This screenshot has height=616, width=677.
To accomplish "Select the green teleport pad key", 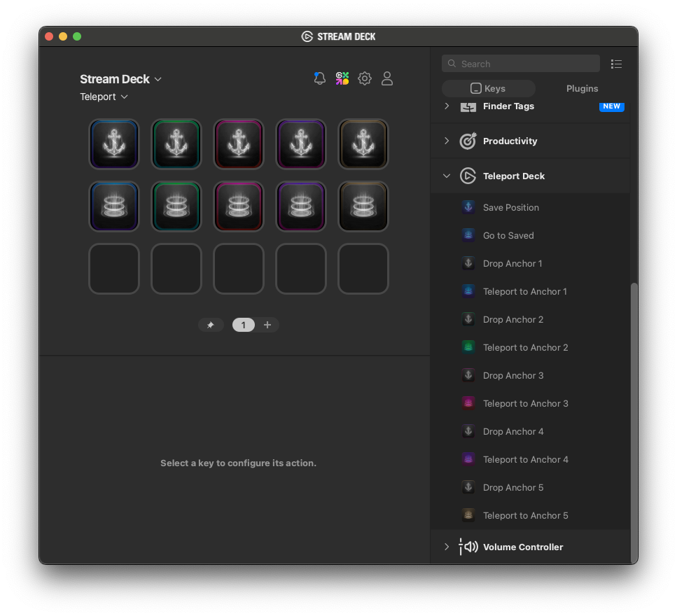I will click(176, 206).
